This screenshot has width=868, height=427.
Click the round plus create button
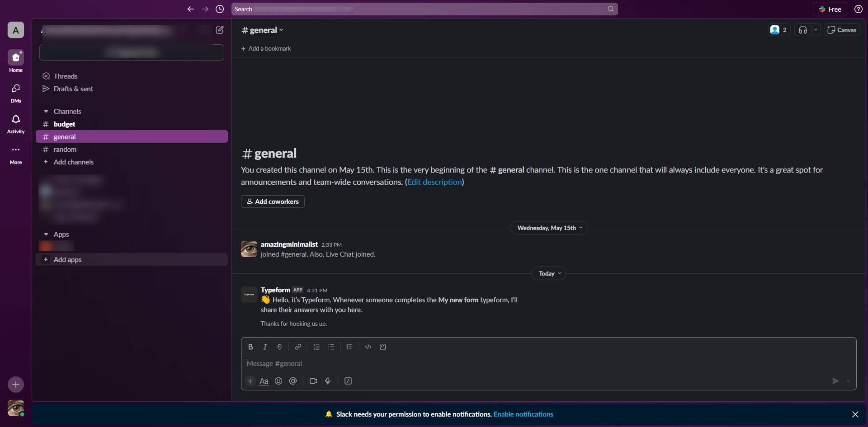pyautogui.click(x=16, y=385)
